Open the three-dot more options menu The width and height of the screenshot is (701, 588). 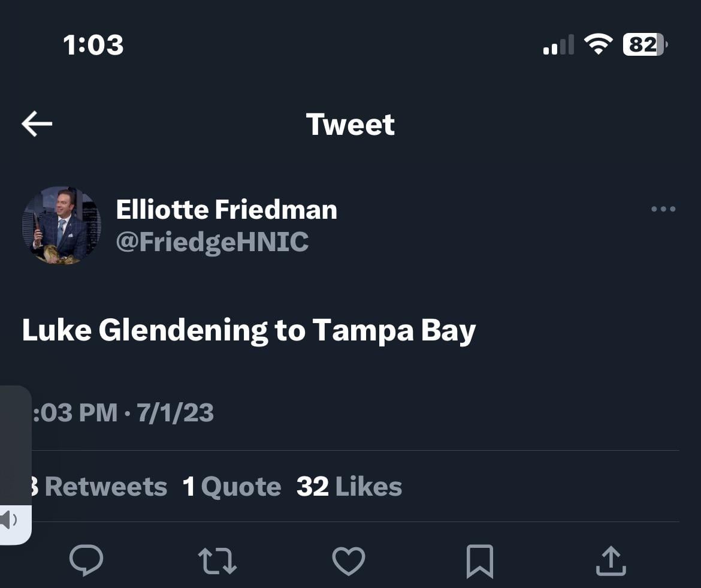tap(663, 209)
